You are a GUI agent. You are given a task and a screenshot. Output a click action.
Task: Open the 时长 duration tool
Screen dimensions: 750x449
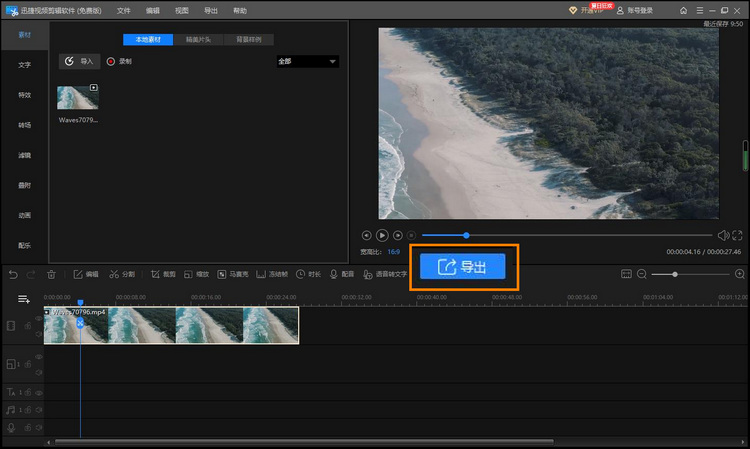coord(308,274)
